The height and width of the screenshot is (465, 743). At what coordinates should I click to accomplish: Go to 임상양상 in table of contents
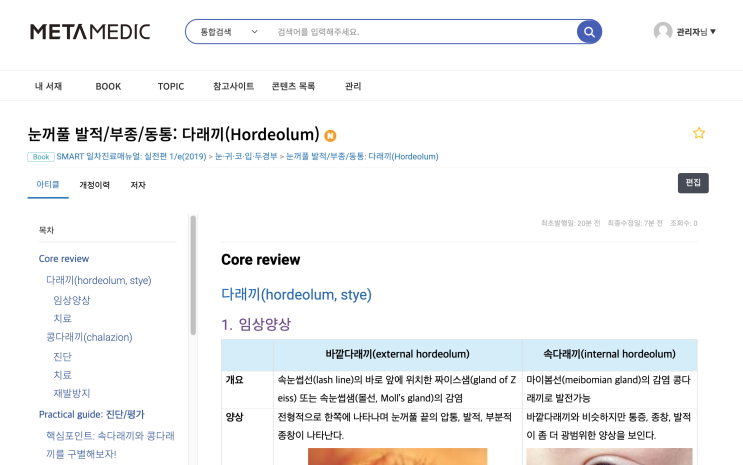tap(72, 300)
